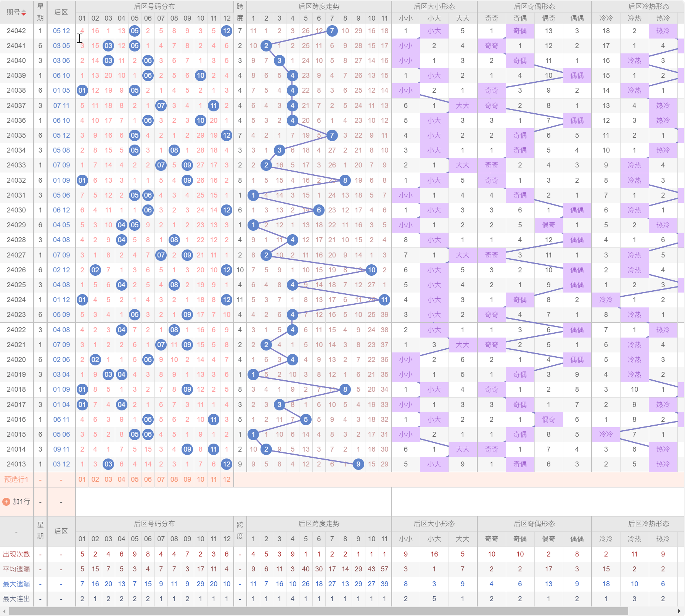685x616 pixels.
Task: Click 后区 value '09 11' in row 24014
Action: [61, 449]
